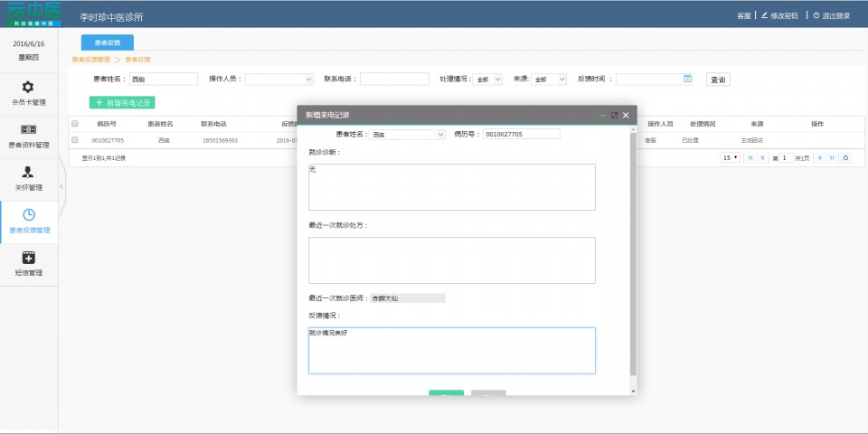Open 短信管理 sidebar icon
868x434 pixels.
click(x=28, y=258)
